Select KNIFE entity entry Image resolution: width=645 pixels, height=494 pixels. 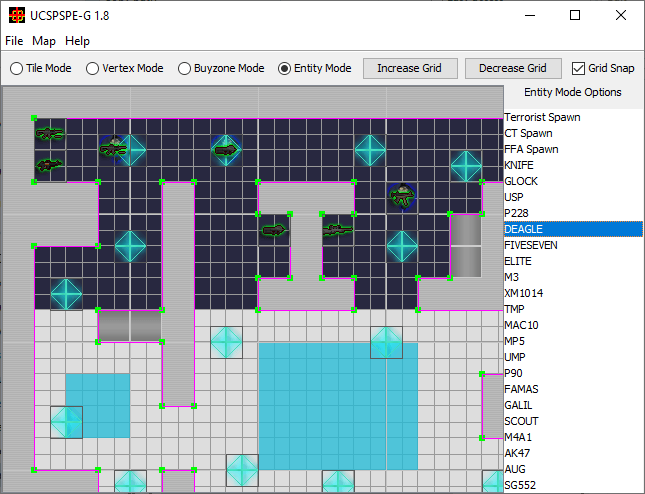click(573, 165)
